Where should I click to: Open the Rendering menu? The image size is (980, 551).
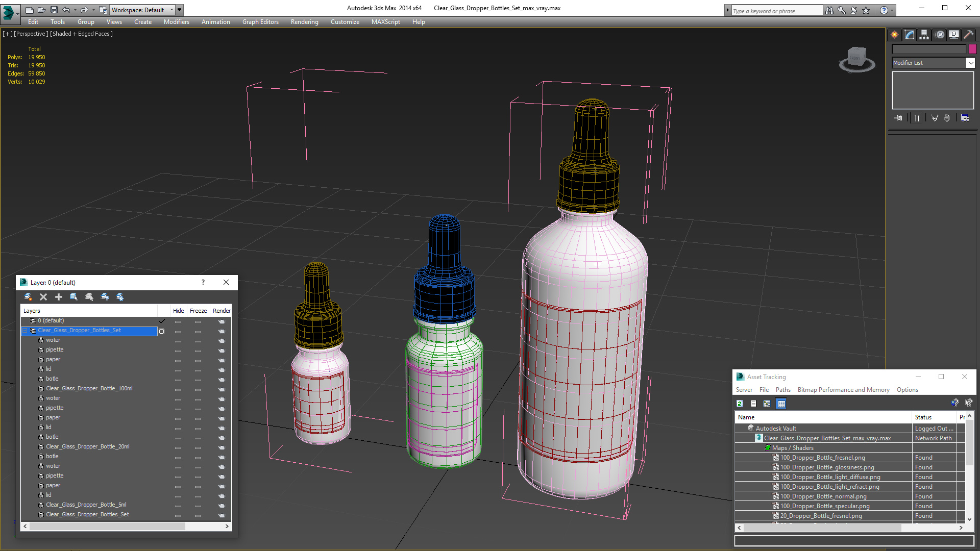tap(304, 22)
